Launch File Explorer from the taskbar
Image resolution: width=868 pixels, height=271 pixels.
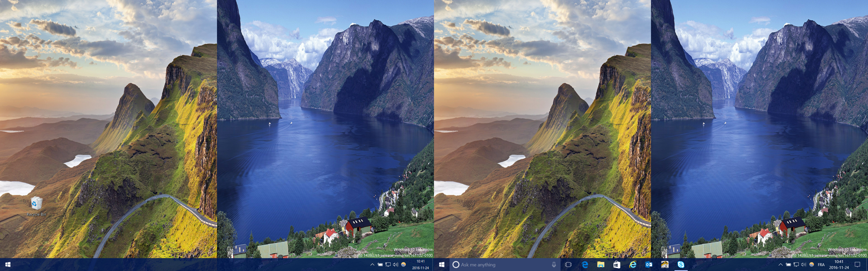[x=600, y=265]
